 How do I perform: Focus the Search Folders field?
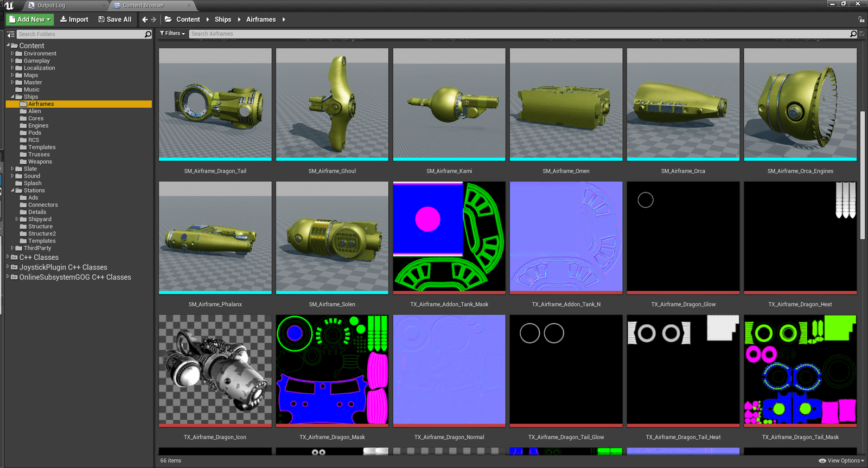click(80, 34)
